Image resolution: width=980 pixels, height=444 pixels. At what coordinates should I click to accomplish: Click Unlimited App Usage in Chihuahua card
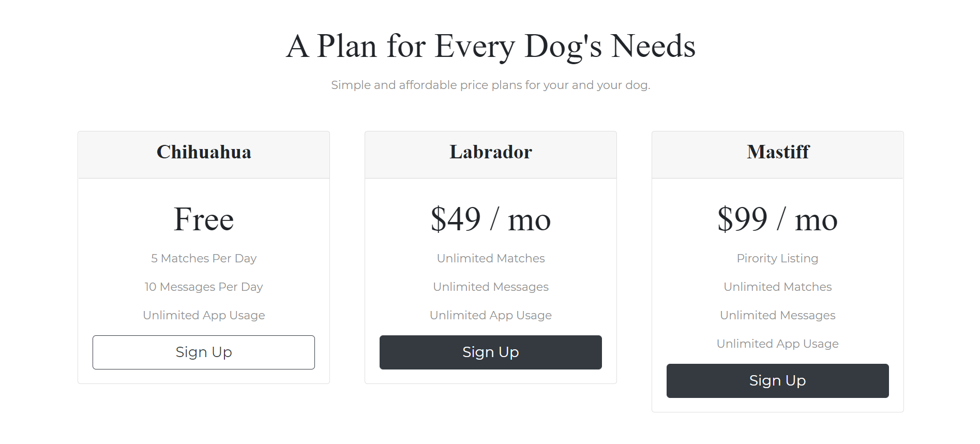204,315
